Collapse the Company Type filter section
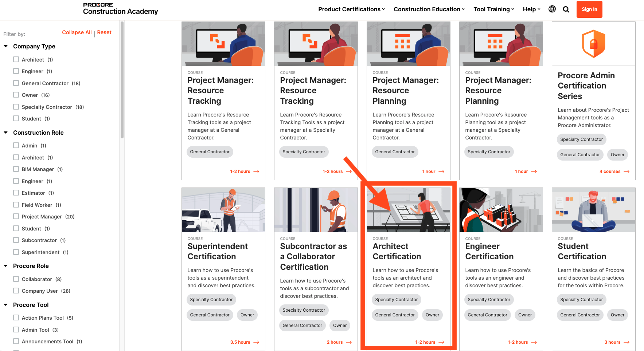Screen dimensions: 644x351 (x=6, y=46)
